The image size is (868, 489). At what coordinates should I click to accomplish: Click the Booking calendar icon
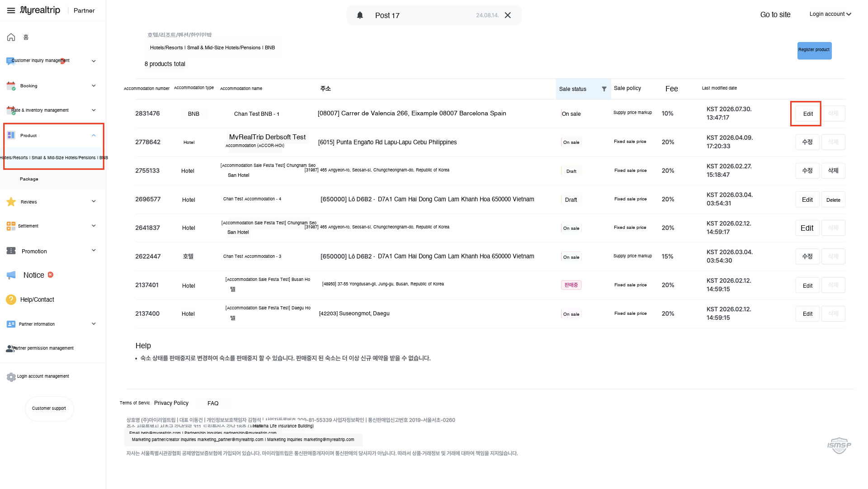[11, 85]
